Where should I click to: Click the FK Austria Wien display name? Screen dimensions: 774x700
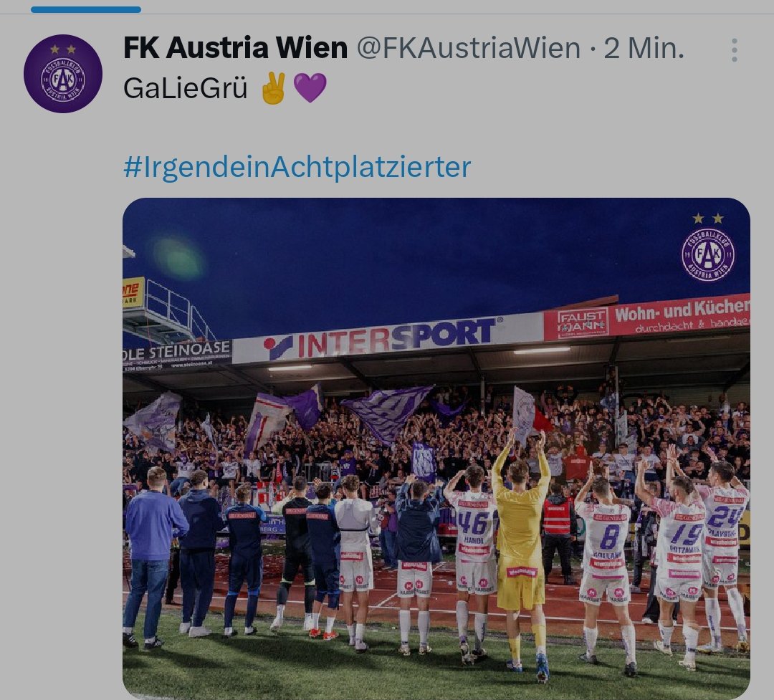236,48
